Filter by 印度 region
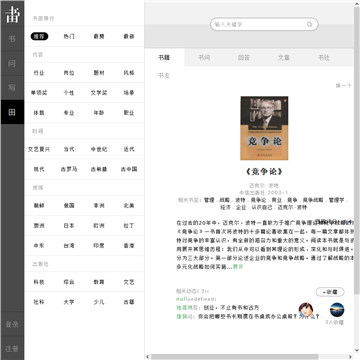The width and height of the screenshot is (360, 360). [99, 245]
